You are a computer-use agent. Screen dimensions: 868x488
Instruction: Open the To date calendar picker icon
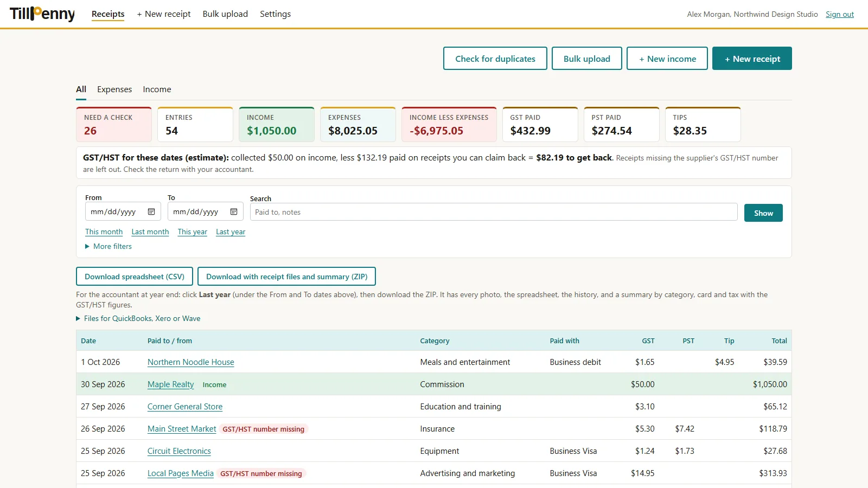pos(234,211)
